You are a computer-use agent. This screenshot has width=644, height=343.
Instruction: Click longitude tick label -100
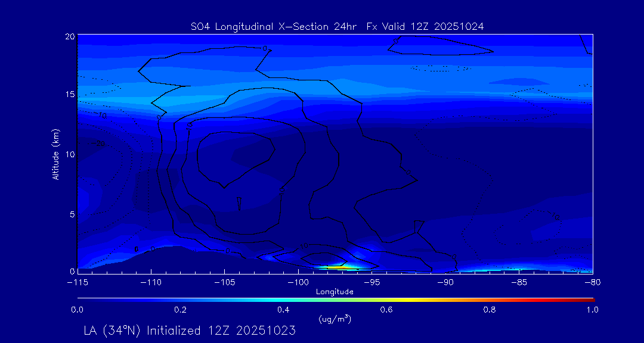(299, 283)
